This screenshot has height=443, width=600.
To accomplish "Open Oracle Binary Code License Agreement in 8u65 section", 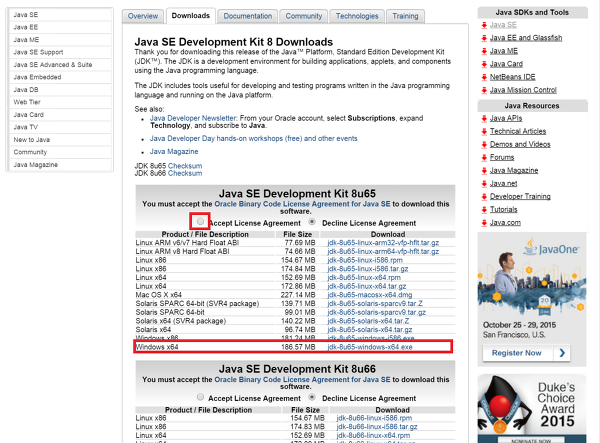I will 302,204.
